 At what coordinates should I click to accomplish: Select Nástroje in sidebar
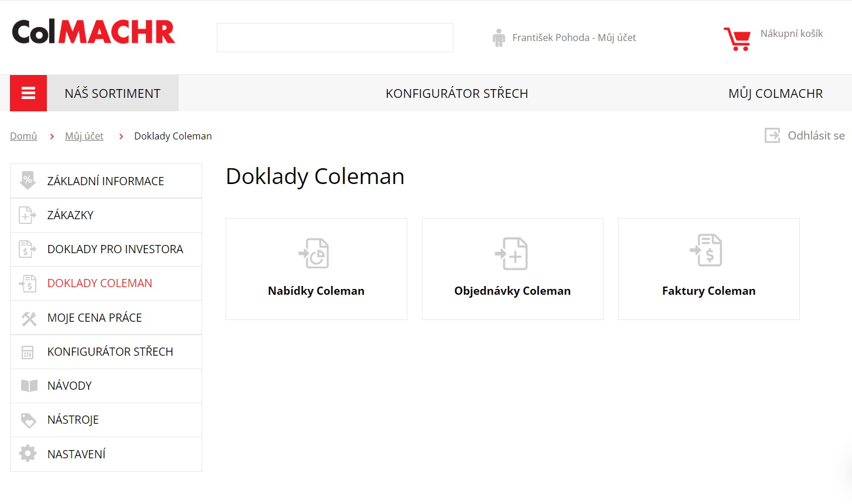click(x=106, y=420)
